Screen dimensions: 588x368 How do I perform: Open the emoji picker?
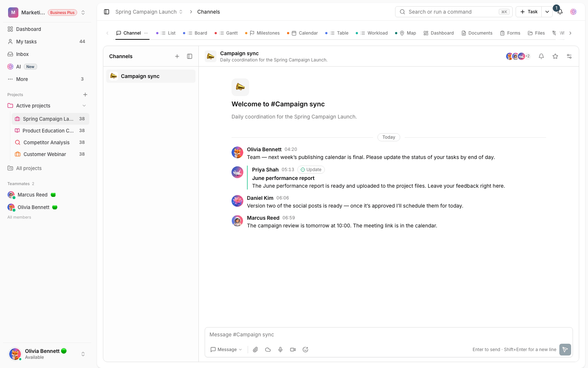pos(305,350)
